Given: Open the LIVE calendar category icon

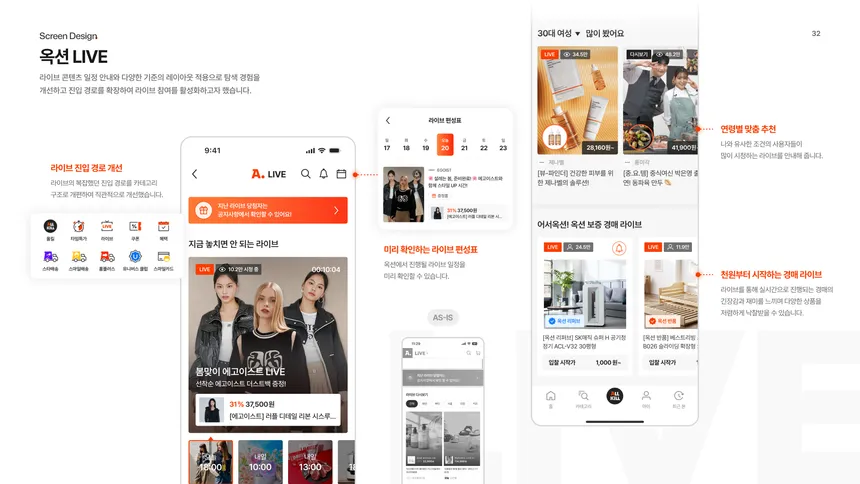Looking at the screenshot, I should (x=107, y=226).
